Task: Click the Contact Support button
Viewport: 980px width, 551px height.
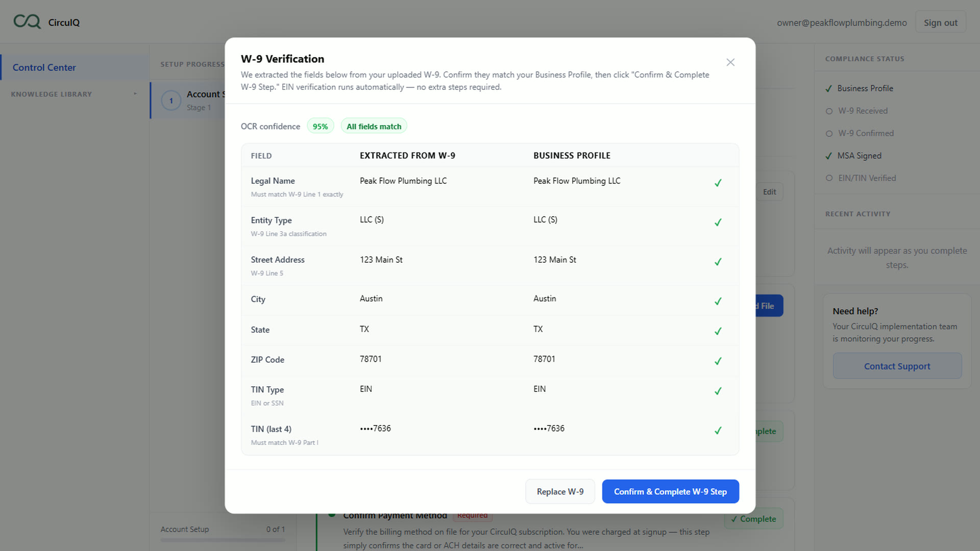Action: 897,366
